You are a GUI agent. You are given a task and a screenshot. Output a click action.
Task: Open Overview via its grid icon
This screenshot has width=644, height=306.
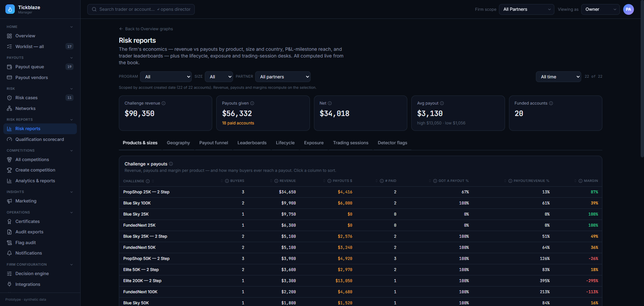(x=9, y=36)
